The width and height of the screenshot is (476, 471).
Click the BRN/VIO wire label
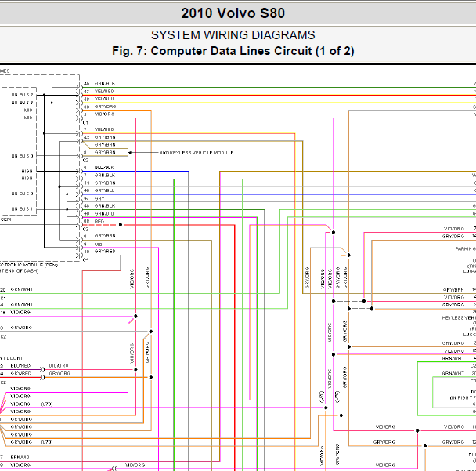(20, 458)
